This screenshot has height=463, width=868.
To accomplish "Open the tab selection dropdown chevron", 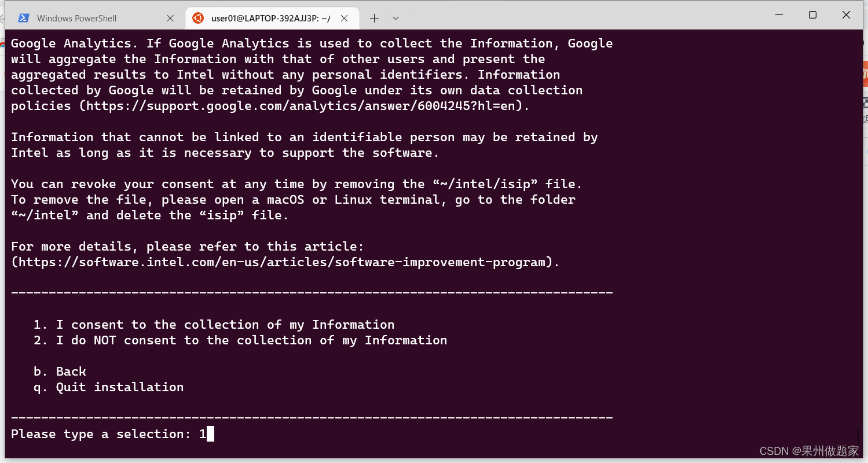I will point(395,18).
